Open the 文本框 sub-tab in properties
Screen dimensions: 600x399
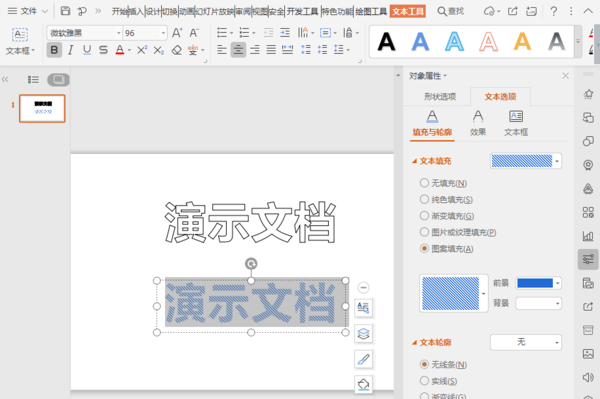516,123
